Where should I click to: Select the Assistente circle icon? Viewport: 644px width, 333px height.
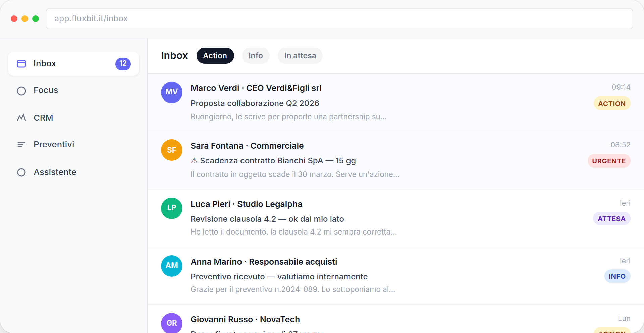click(21, 172)
